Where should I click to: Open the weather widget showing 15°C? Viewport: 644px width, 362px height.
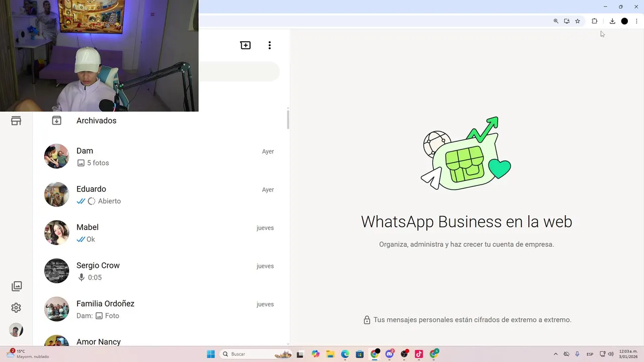coord(28,354)
